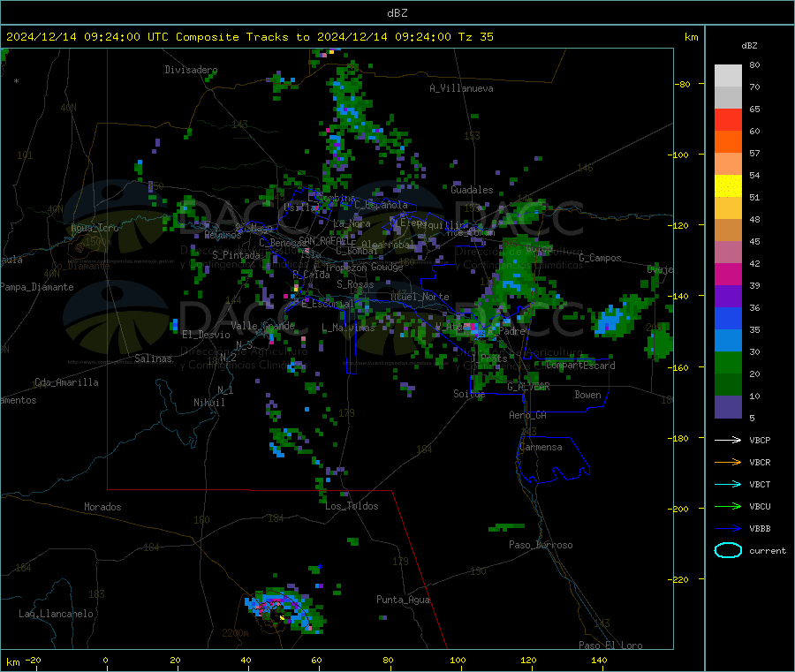Click the Aero_GA map label
Image resolution: width=795 pixels, height=672 pixels.
pos(528,415)
